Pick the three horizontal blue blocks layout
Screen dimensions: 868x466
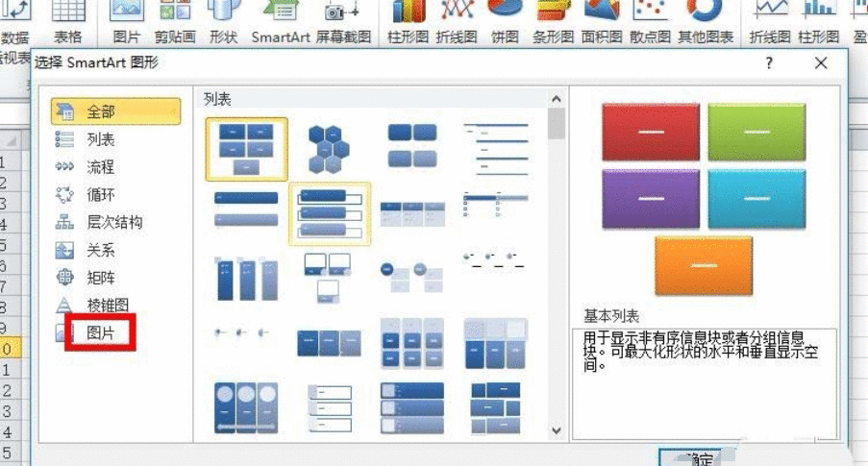[x=329, y=343]
